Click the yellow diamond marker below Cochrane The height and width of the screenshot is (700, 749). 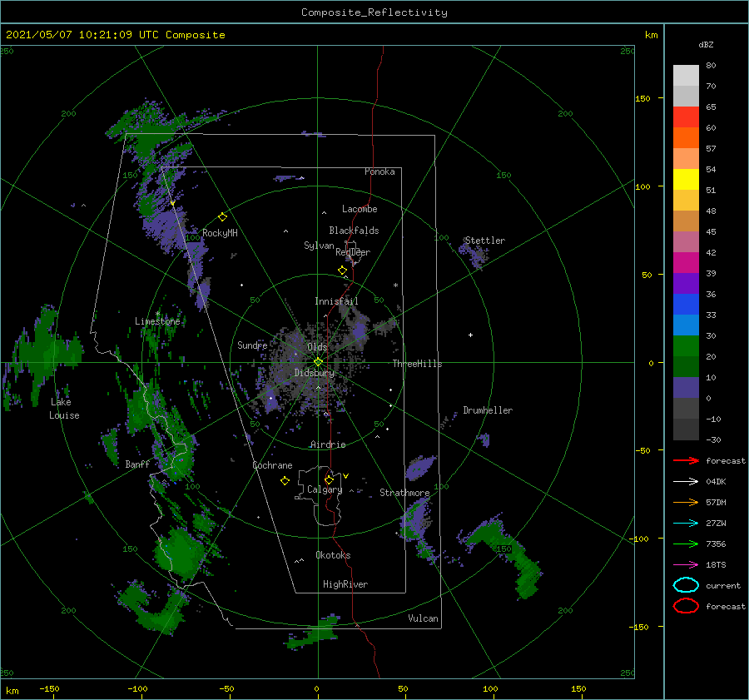(x=285, y=481)
